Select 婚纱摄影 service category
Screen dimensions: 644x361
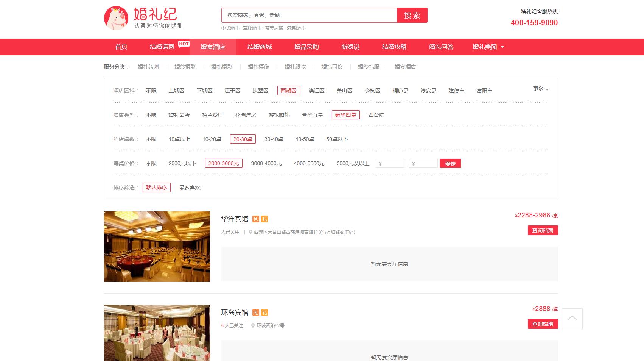185,67
